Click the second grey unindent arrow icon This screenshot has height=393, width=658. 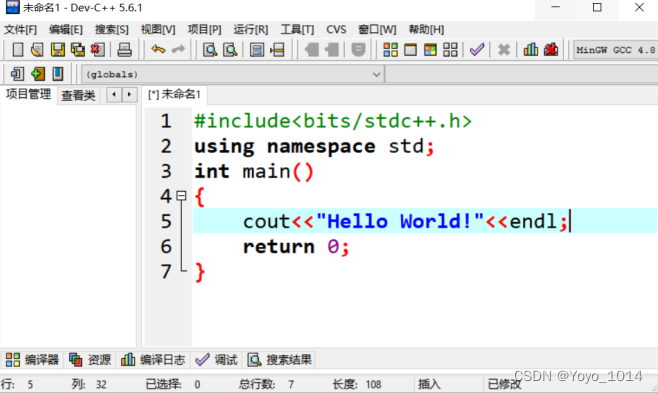pos(332,50)
